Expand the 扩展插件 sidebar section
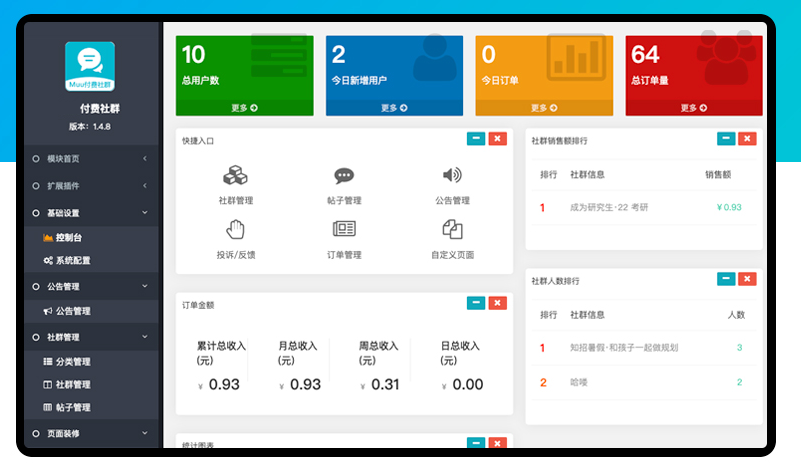 [90, 186]
